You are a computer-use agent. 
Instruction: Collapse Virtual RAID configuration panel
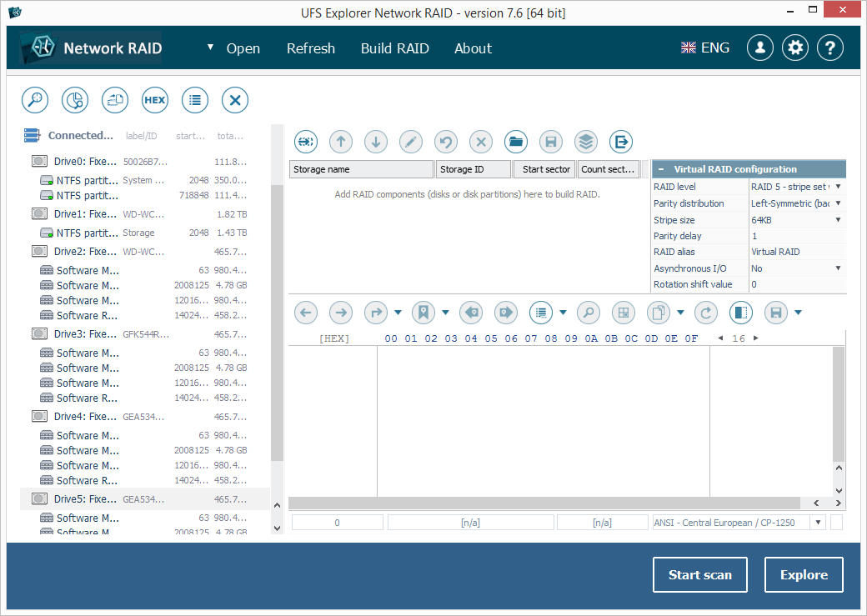[x=661, y=169]
